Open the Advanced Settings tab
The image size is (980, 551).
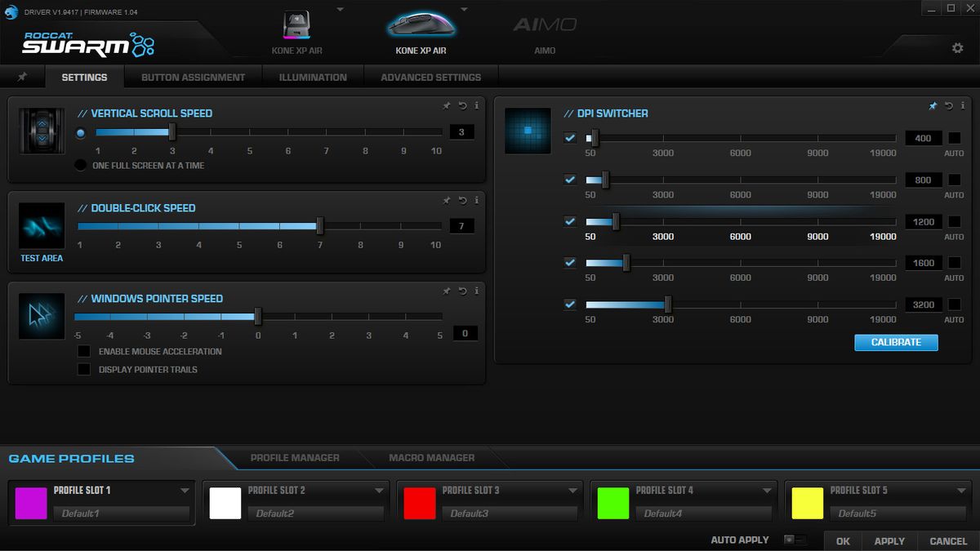[x=430, y=77]
